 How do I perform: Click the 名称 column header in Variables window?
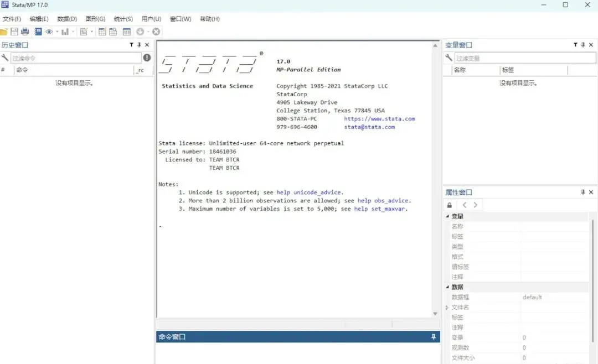pyautogui.click(x=476, y=70)
